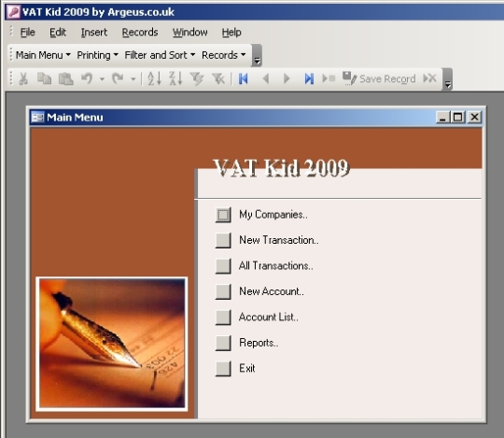Click the menu bar drag handle
This screenshot has height=438, width=504.
11,32
